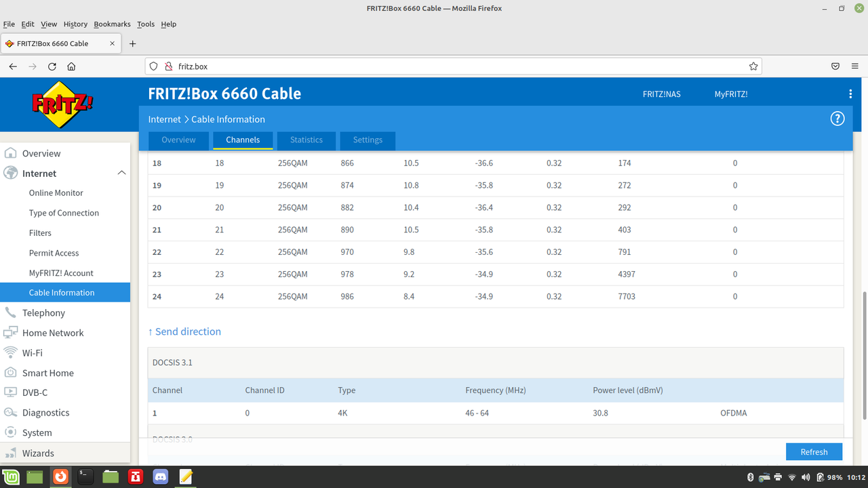This screenshot has width=868, height=488.
Task: Click the Bluetooth tray icon
Action: 751,477
